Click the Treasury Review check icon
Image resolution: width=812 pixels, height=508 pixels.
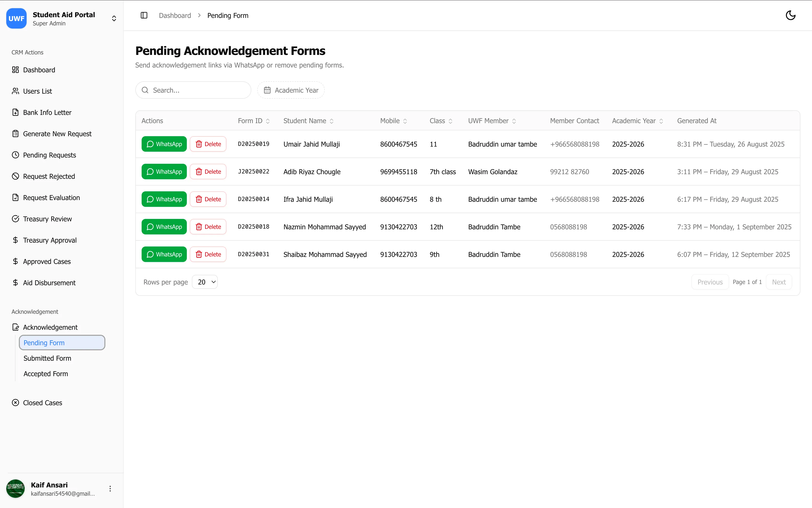coord(15,219)
